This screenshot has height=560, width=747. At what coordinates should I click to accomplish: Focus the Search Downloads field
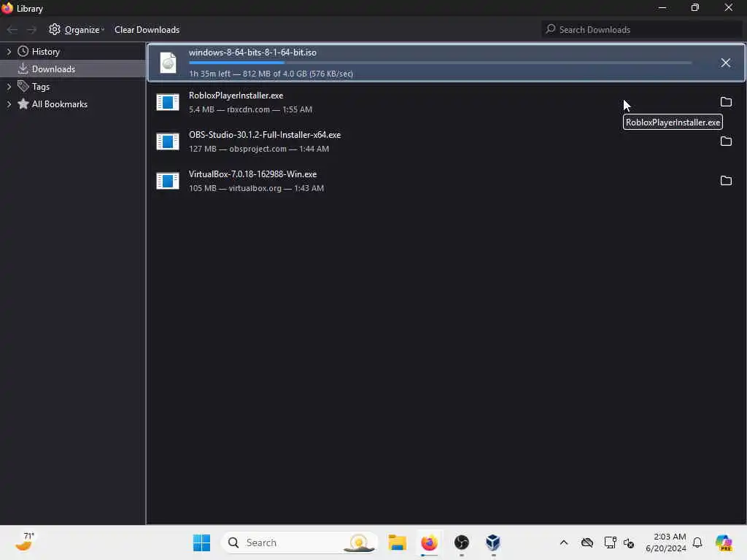click(642, 29)
